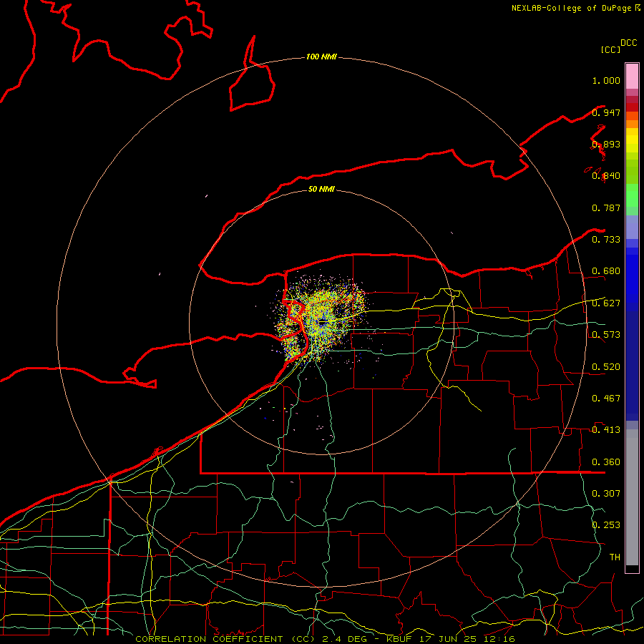Click the 0.893 scale value
644x644 pixels.
pos(606,144)
